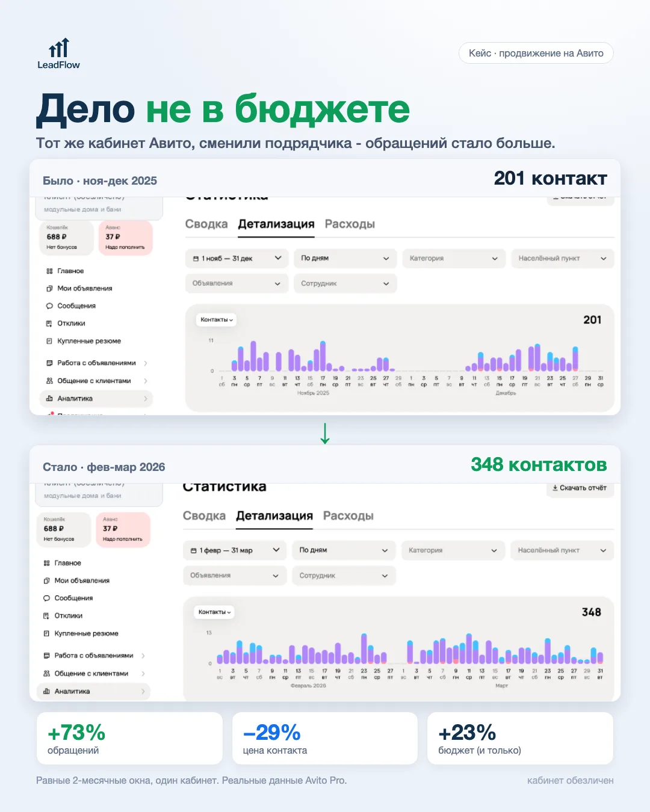Click the Кейс · продвижение на Авито badge
The width and height of the screenshot is (650, 812).
point(536,53)
